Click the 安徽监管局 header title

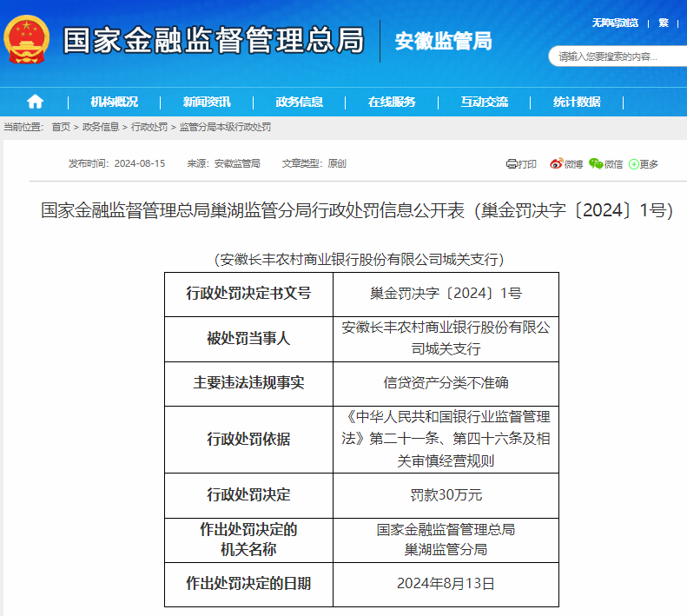(443, 41)
